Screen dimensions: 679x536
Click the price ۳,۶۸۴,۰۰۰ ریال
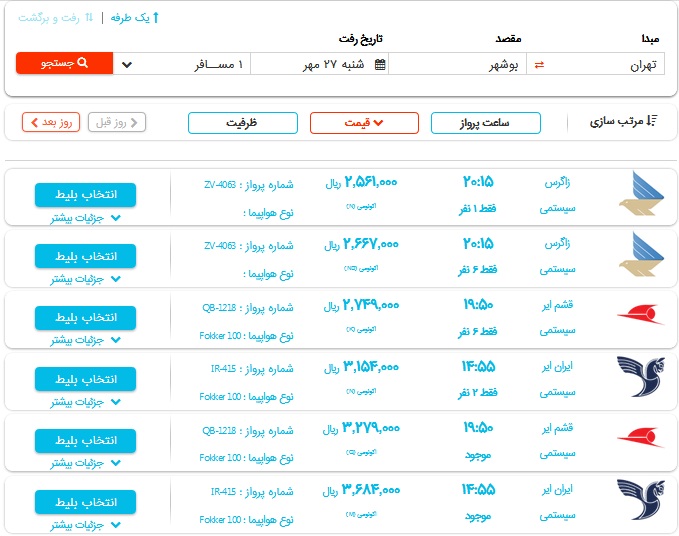[361, 490]
